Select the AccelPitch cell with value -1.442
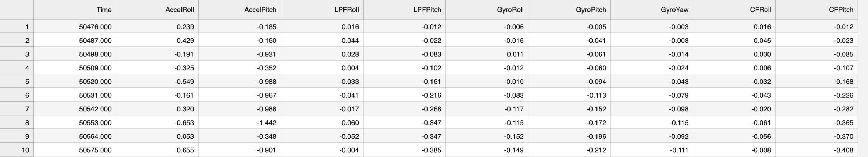The width and height of the screenshot is (868, 157). pos(239,123)
